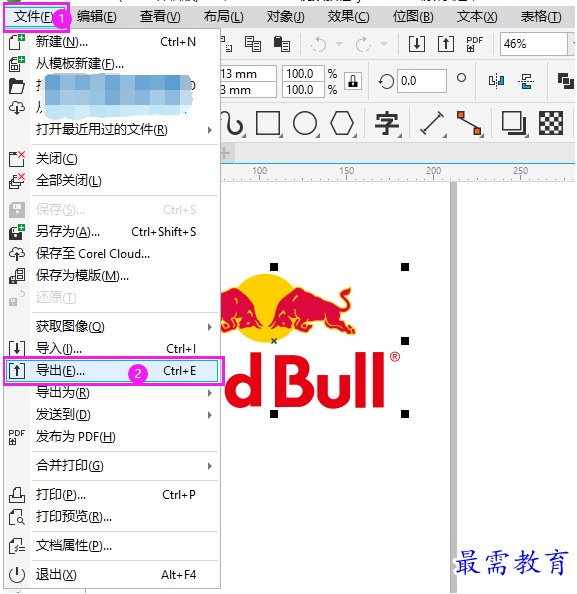Select the drop shadow tool

(514, 123)
